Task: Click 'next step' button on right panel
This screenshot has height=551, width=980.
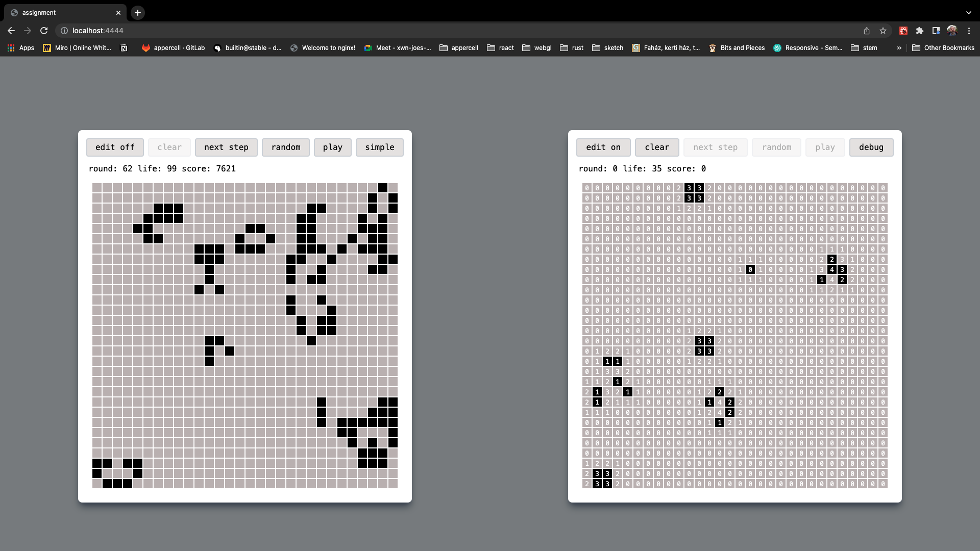Action: click(716, 146)
